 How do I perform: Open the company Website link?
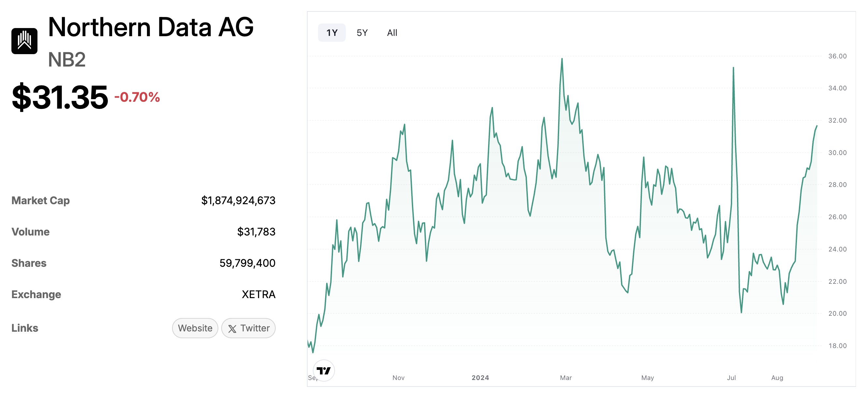[x=195, y=328]
